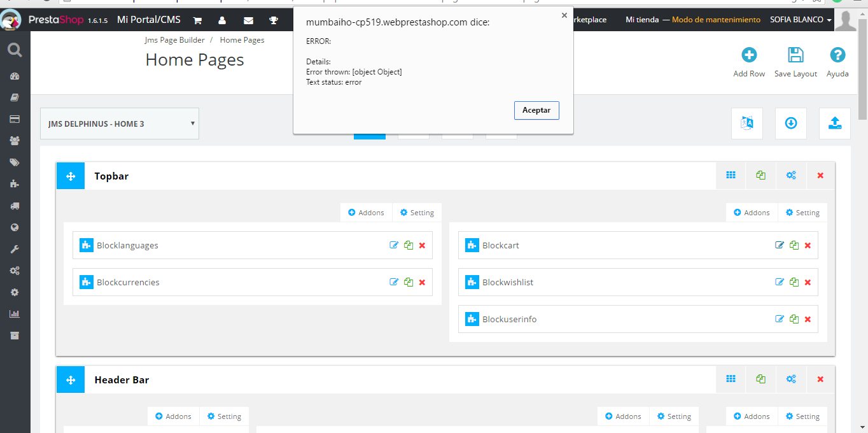Screen dimensions: 868x433
Task: Edit the Blockcart addon
Action: point(780,245)
